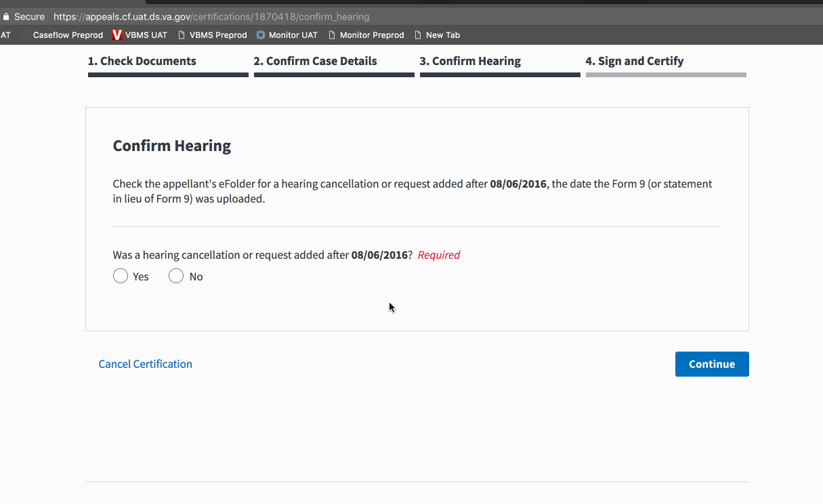
Task: Click the Monitor UAT gear favicon
Action: click(x=261, y=35)
